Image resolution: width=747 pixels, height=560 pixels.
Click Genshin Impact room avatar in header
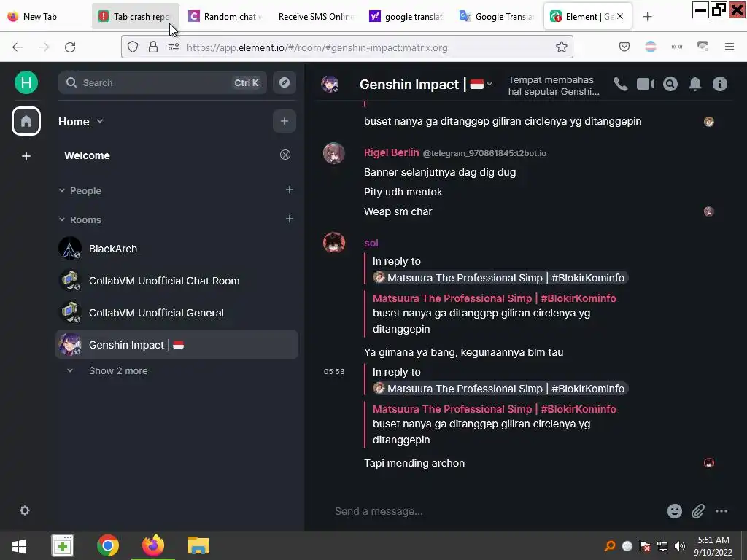coord(330,85)
